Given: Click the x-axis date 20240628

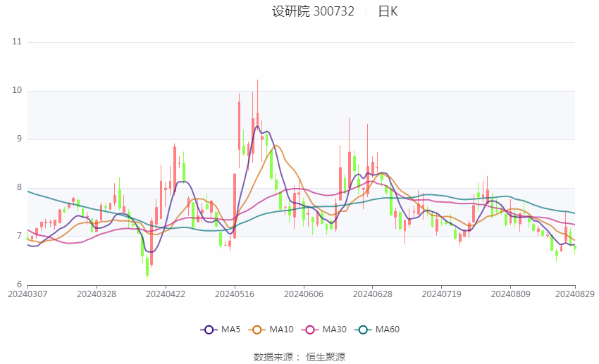Looking at the screenshot, I should pos(373,294).
